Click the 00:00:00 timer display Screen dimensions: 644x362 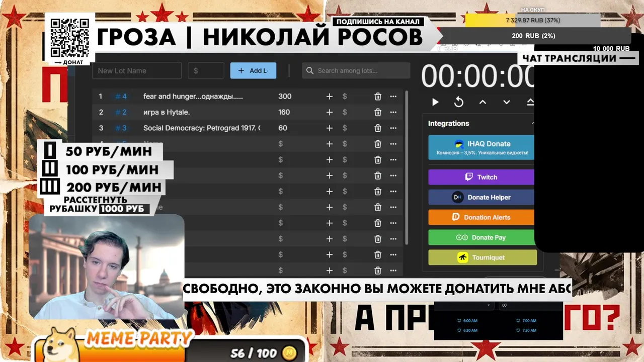click(477, 77)
